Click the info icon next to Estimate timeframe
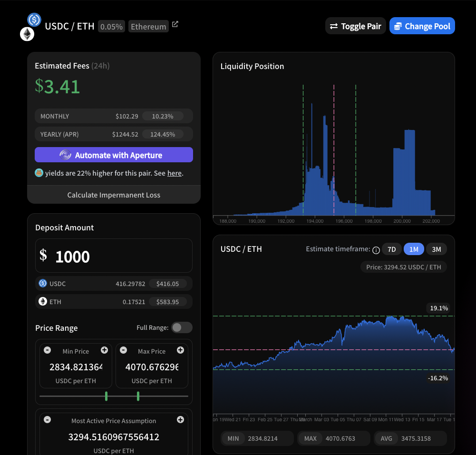Screen dimensions: 476x455 [x=376, y=249]
